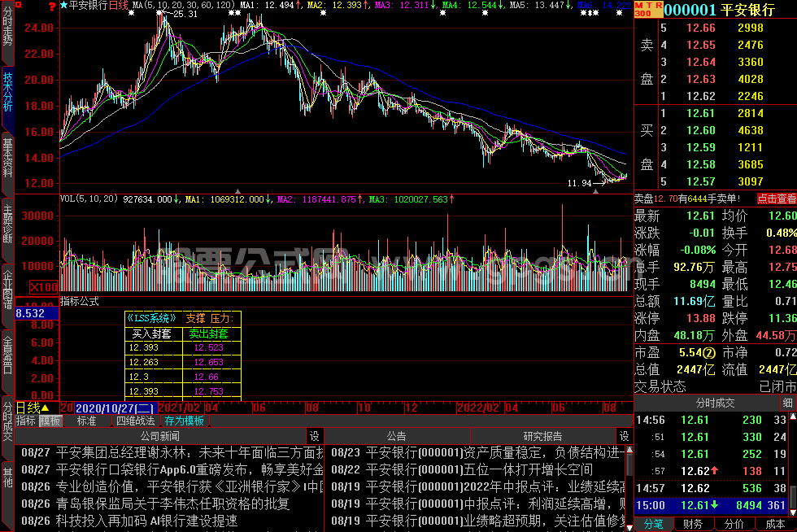This screenshot has height=532, width=797.
Task: Open news 青岛银保监局关于李伟杰任职资格的批复
Action: click(x=155, y=504)
